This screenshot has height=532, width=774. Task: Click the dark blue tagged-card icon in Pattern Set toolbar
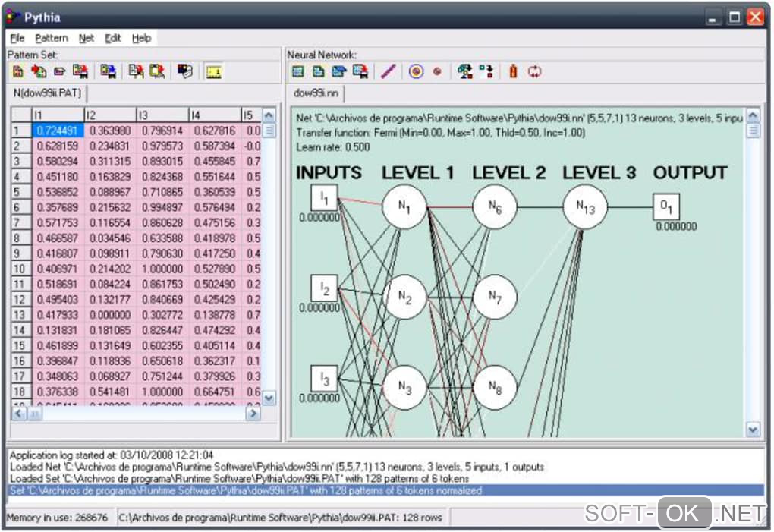[185, 72]
